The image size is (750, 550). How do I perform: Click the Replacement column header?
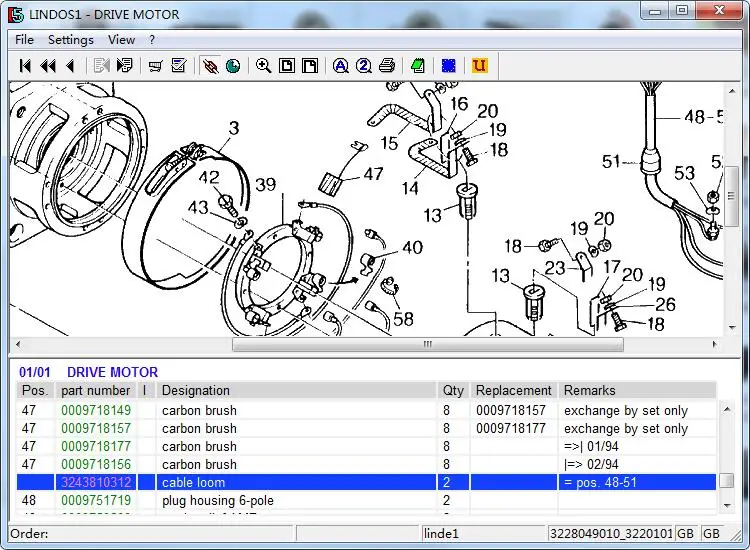(x=514, y=390)
